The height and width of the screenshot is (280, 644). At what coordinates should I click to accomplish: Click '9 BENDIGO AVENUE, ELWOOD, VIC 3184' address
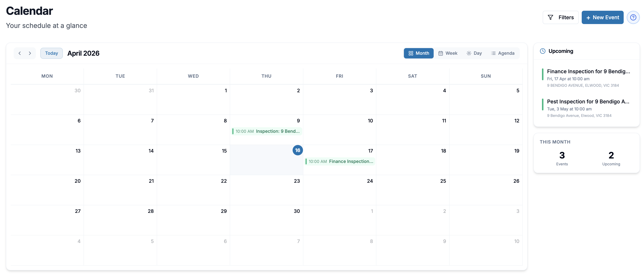click(583, 86)
